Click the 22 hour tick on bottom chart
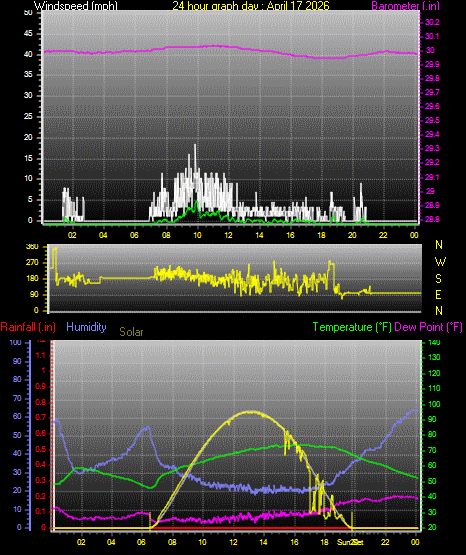466x555 pixels. click(385, 542)
